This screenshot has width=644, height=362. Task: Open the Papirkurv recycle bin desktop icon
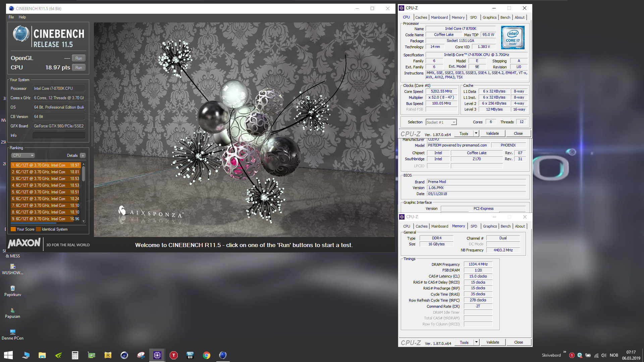click(x=13, y=291)
